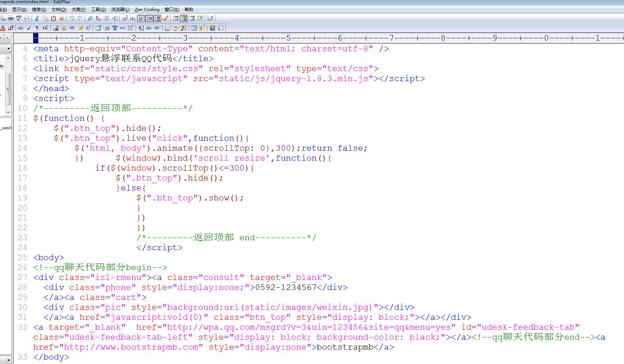Insert Anchor tag icon

(64, 28)
